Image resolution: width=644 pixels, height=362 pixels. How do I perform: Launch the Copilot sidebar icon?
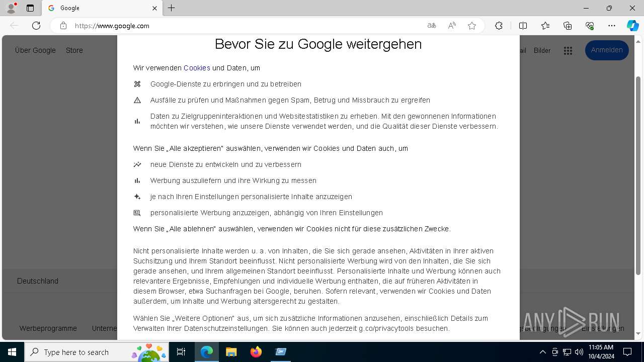632,26
